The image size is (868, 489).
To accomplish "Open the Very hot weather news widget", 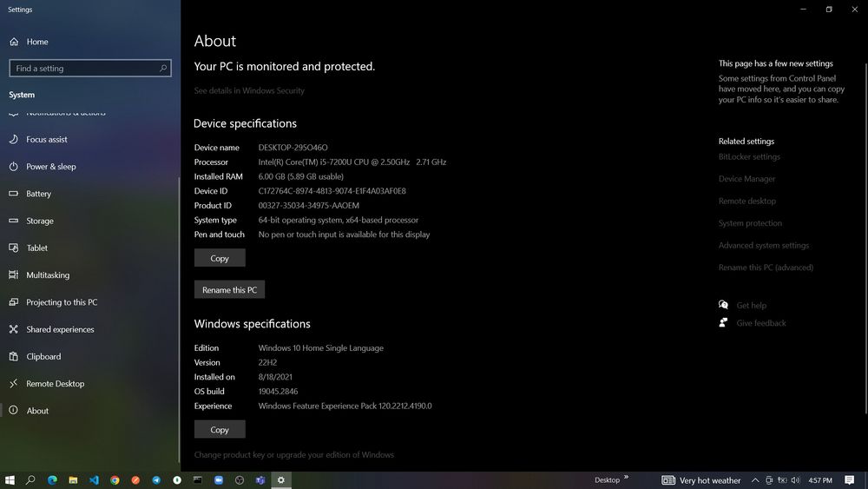I will tap(700, 480).
